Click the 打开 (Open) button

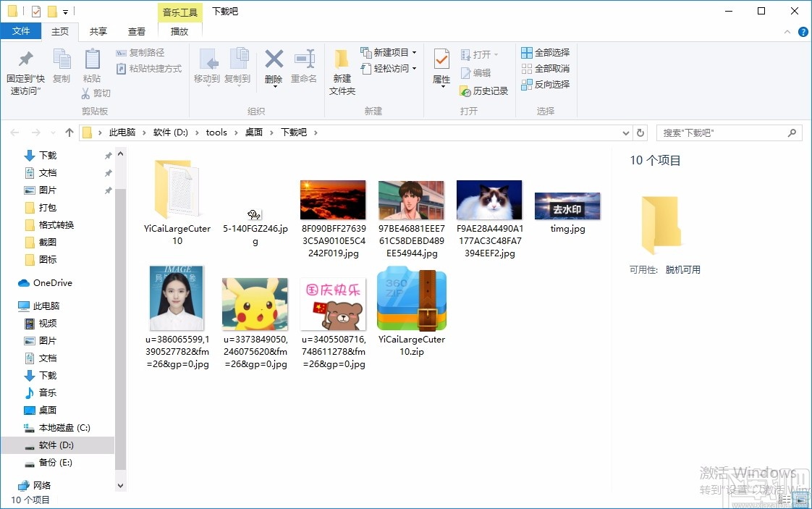(478, 53)
